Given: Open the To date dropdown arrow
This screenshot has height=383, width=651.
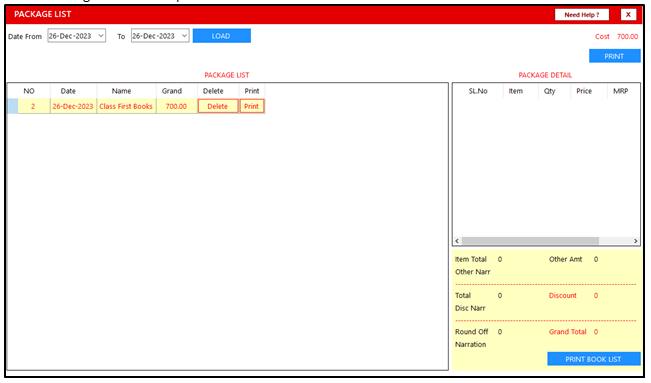Looking at the screenshot, I should point(184,36).
